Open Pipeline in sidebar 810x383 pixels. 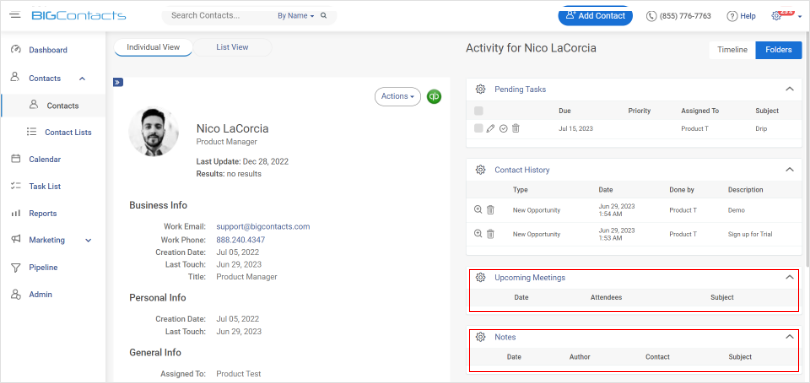pyautogui.click(x=43, y=267)
